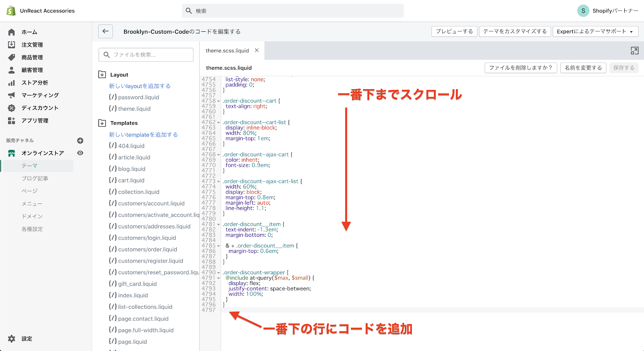644x351 pixels.
Task: Click the home icon in the sidebar
Action: (x=12, y=32)
